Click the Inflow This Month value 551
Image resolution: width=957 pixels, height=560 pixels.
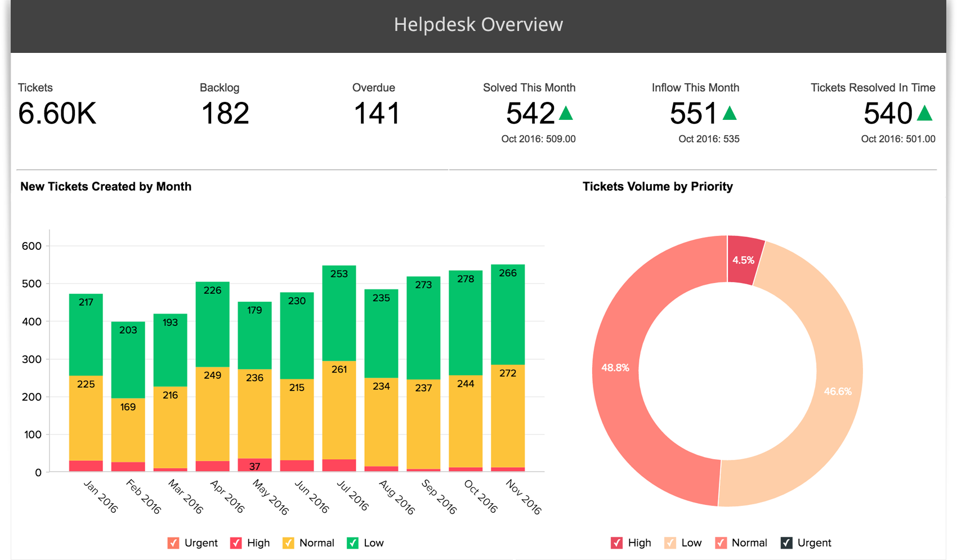tap(694, 113)
